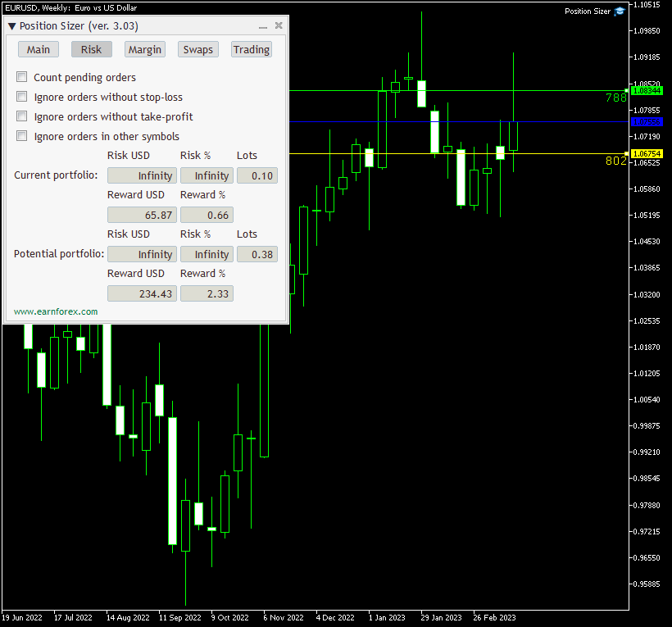Check Ignore orders without stop-loss
672x627 pixels.
21,97
